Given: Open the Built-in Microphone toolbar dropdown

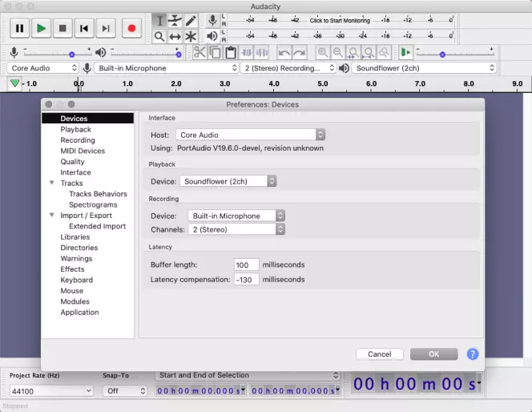Looking at the screenshot, I should (167, 68).
